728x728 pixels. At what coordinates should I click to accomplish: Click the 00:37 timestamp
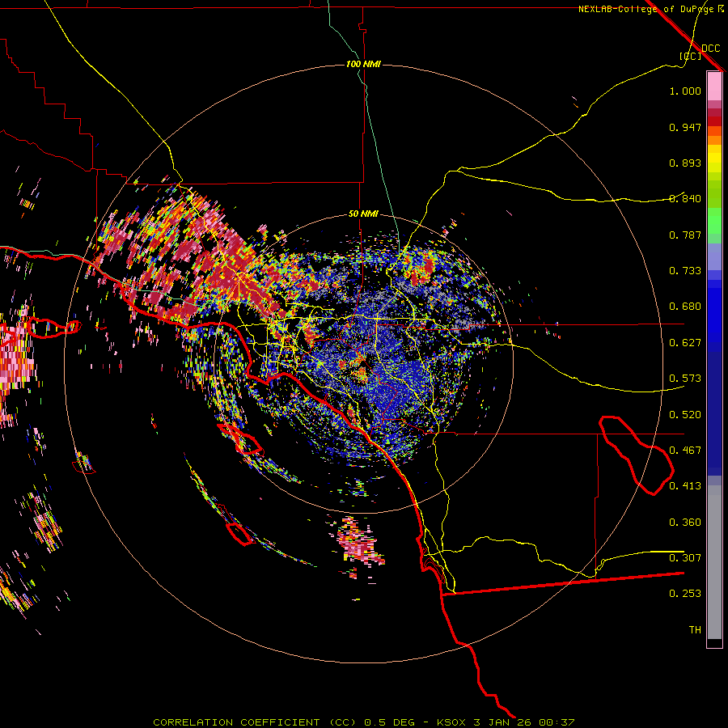[555, 722]
